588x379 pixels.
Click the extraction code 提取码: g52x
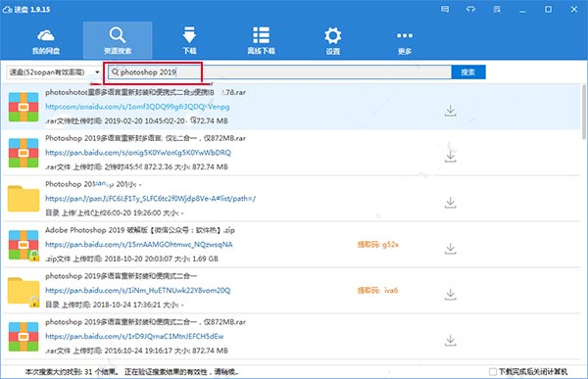coord(378,245)
